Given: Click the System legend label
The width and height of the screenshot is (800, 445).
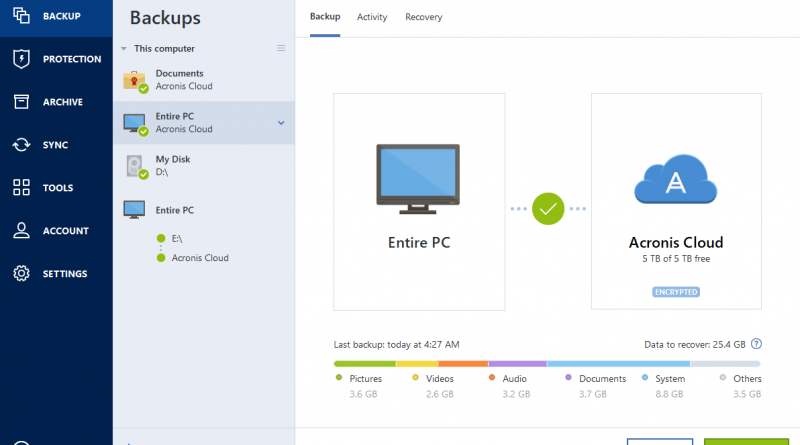Looking at the screenshot, I should 670,379.
